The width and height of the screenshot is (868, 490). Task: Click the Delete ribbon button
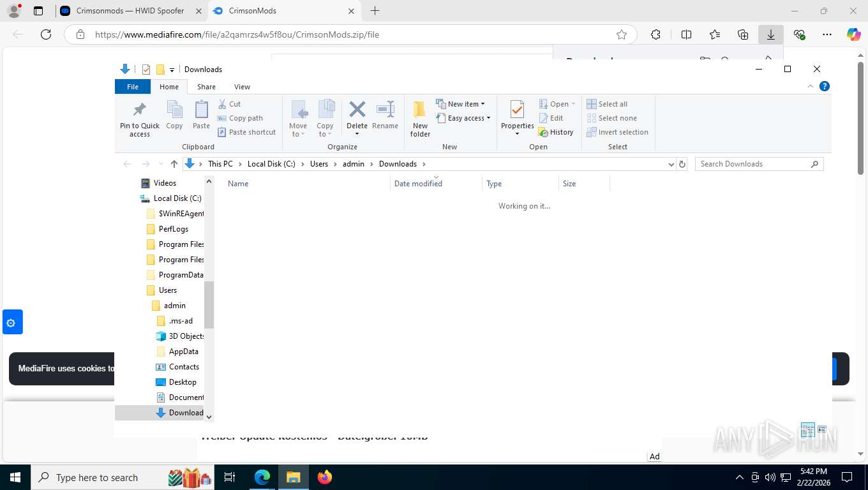357,119
